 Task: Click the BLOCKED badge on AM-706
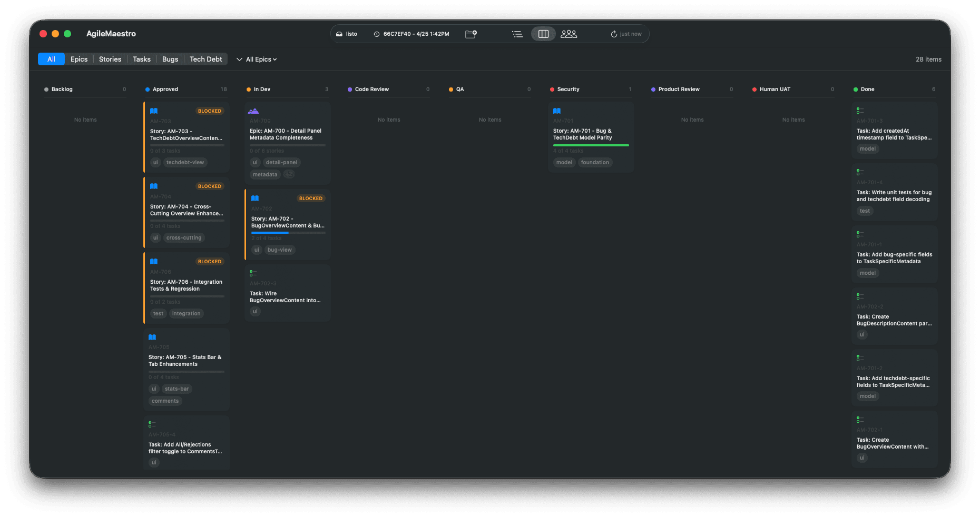[x=210, y=262]
